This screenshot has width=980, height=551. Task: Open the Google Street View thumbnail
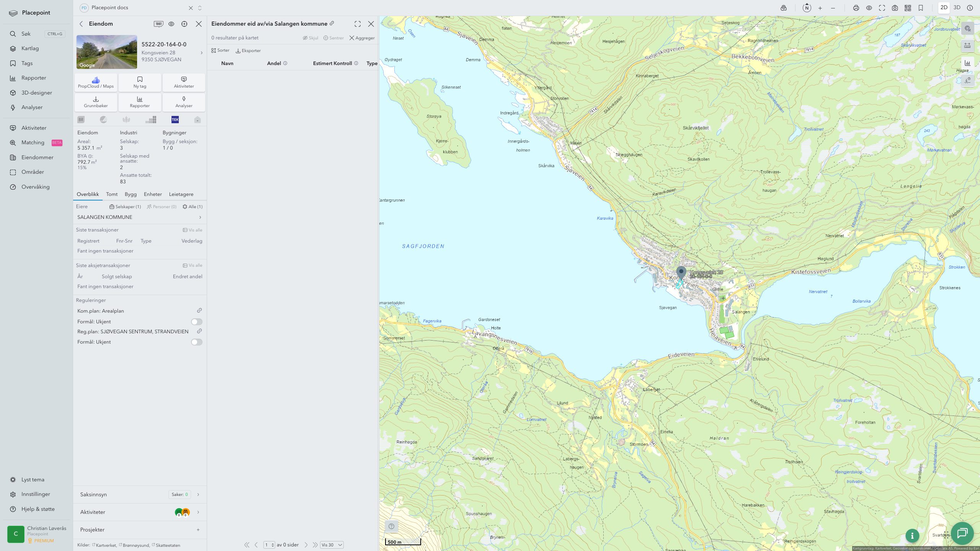(107, 52)
